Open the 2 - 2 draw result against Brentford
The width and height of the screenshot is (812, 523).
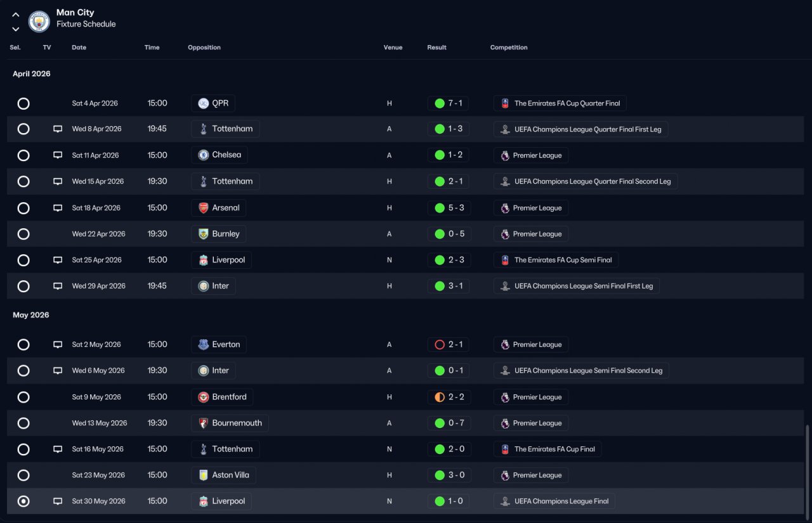tap(448, 397)
